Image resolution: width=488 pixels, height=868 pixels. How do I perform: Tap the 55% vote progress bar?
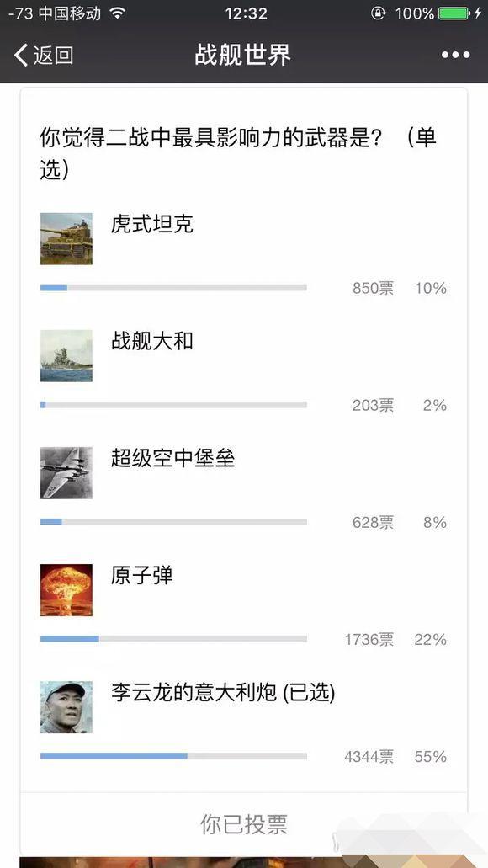point(173,756)
